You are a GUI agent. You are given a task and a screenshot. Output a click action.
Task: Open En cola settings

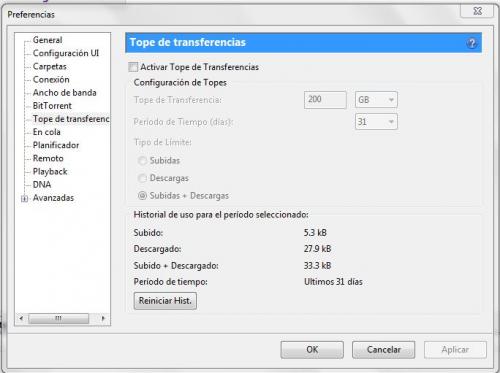click(x=46, y=132)
